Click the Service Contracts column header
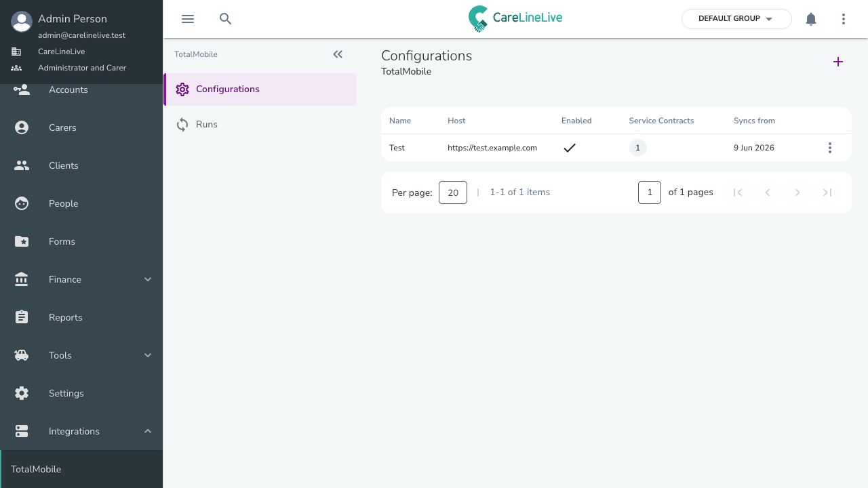Viewport: 868px width, 488px height. click(x=661, y=121)
